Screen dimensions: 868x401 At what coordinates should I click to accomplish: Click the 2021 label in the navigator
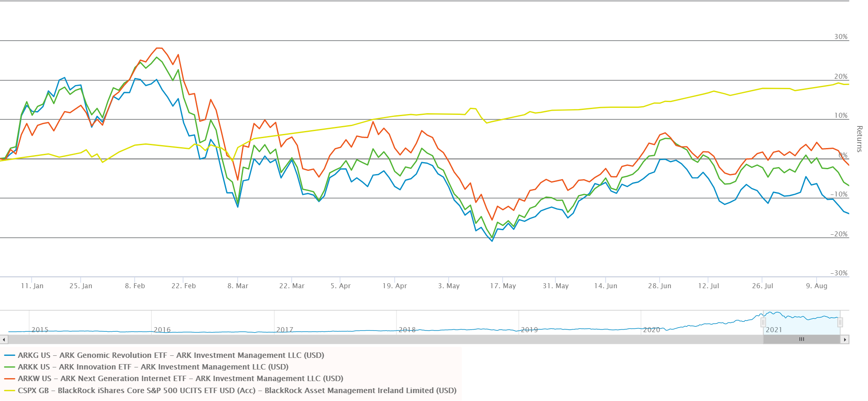tap(774, 330)
